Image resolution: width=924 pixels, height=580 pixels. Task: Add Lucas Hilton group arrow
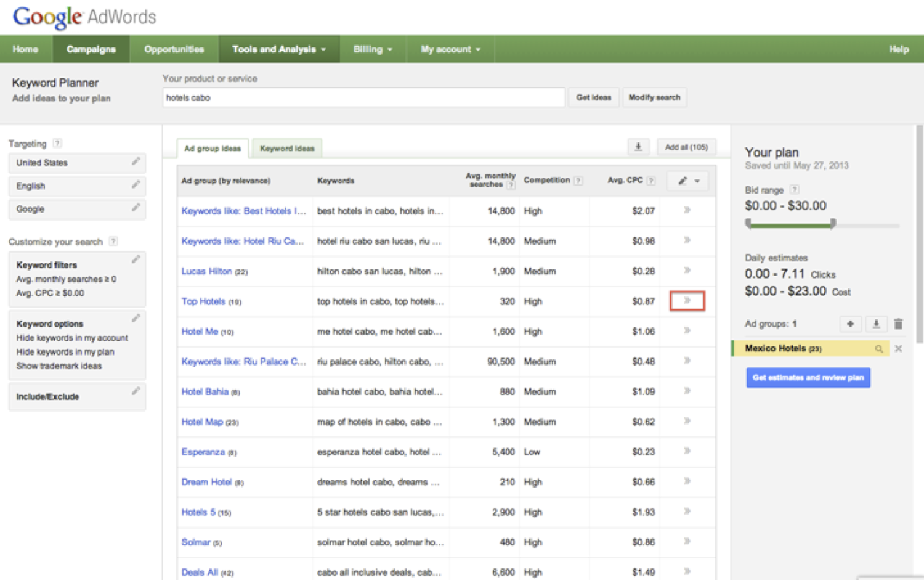coord(687,271)
